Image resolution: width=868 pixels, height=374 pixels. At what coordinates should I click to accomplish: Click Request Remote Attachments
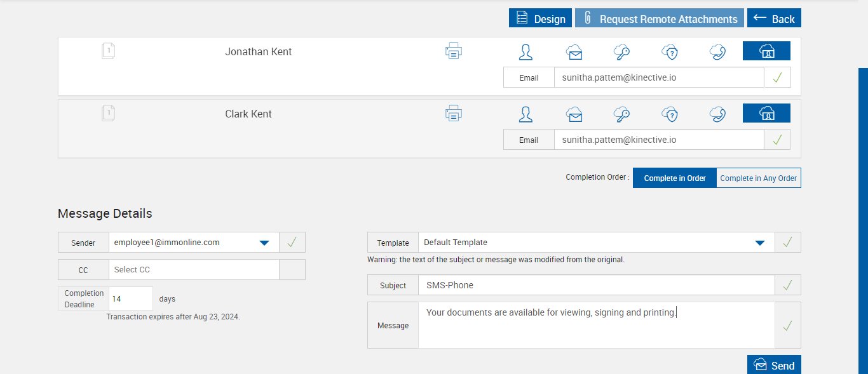point(660,18)
